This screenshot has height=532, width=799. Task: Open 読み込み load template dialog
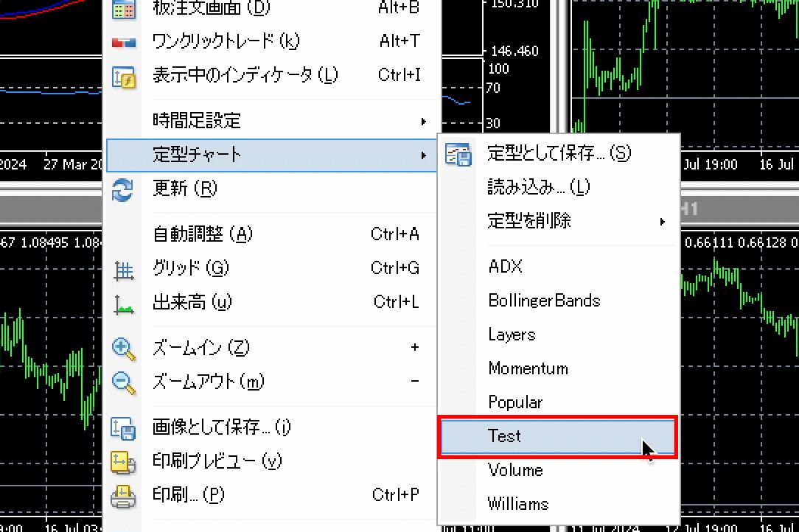[x=539, y=187]
